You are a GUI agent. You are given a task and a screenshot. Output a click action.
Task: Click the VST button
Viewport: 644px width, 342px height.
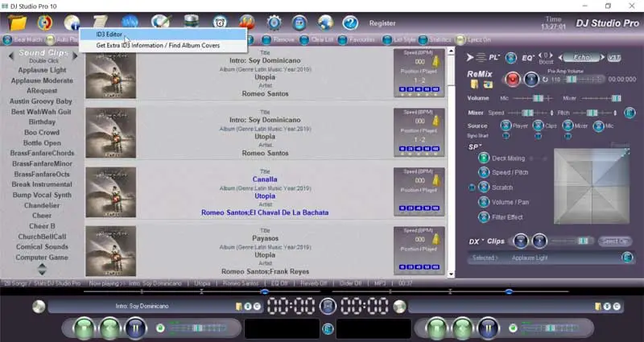pos(613,58)
